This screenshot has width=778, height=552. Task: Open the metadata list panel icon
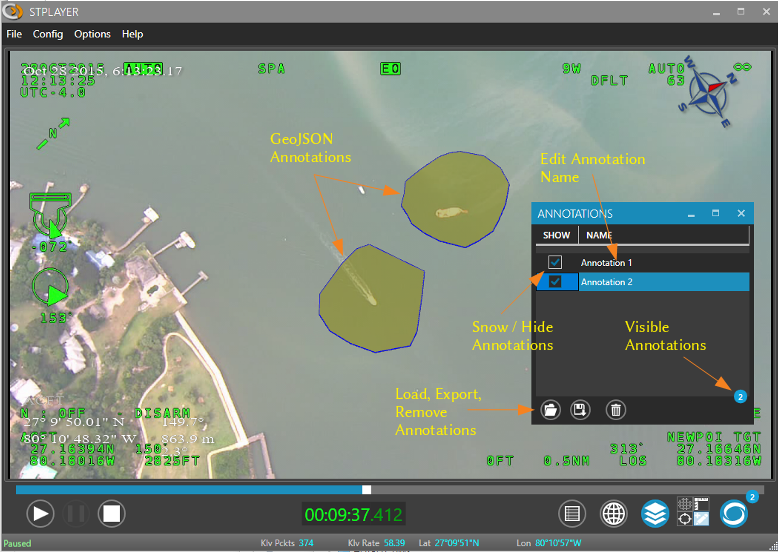[572, 514]
